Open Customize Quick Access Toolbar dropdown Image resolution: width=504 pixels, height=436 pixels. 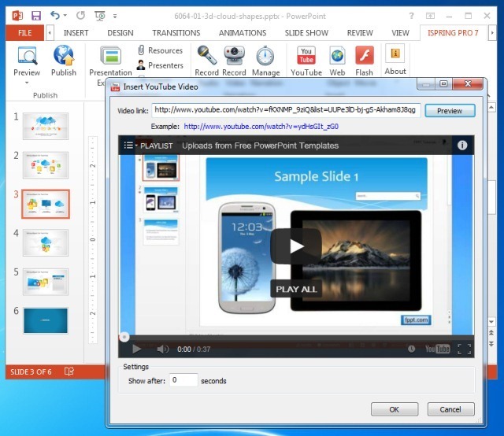point(115,16)
